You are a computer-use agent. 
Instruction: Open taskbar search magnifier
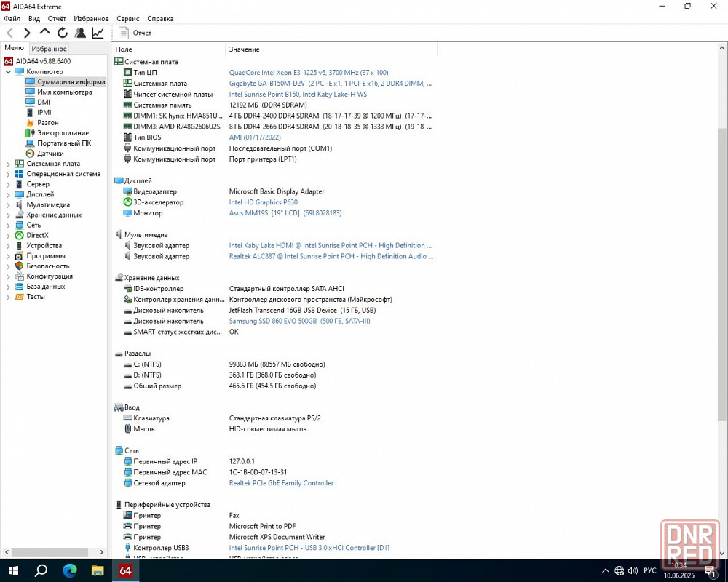pyautogui.click(x=41, y=570)
